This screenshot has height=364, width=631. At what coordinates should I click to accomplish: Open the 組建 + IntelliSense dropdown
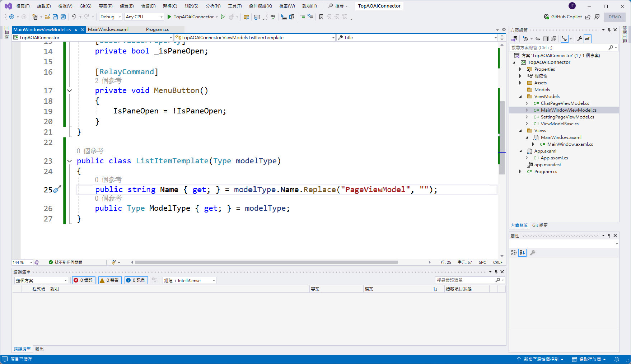(190, 280)
